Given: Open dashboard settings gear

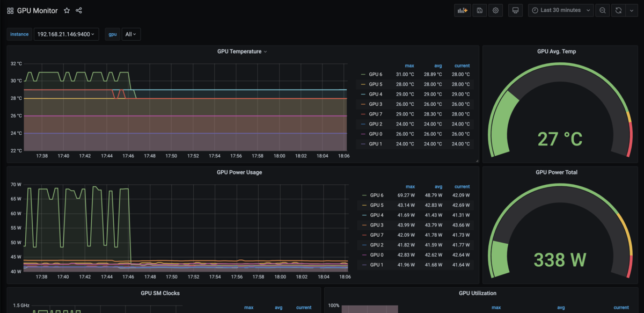Looking at the screenshot, I should pos(495,10).
